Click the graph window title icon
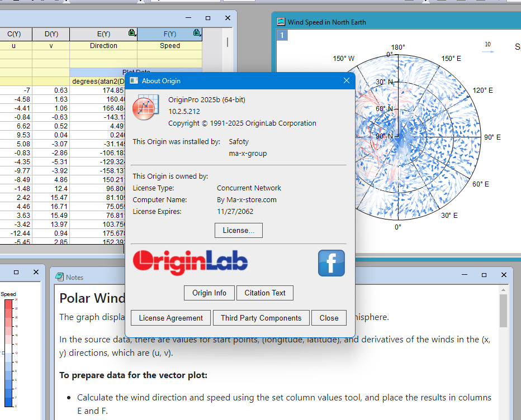Image resolution: width=521 pixels, height=420 pixels. coord(281,22)
